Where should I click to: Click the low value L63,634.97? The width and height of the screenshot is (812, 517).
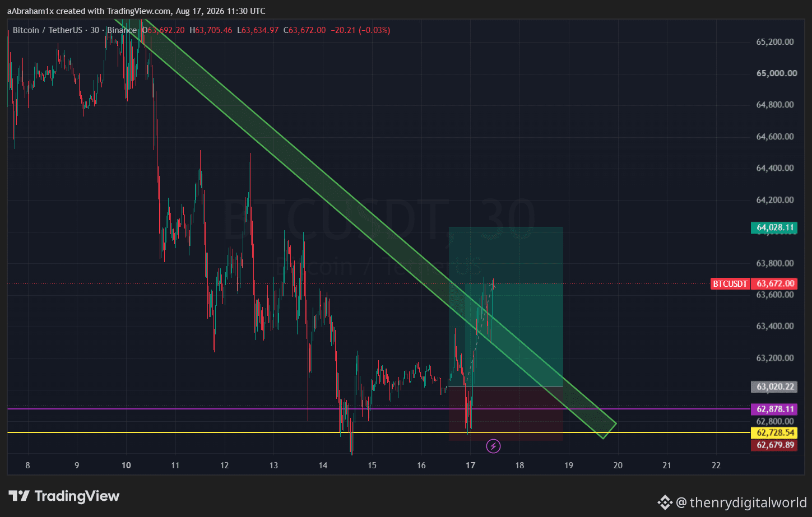pos(258,30)
